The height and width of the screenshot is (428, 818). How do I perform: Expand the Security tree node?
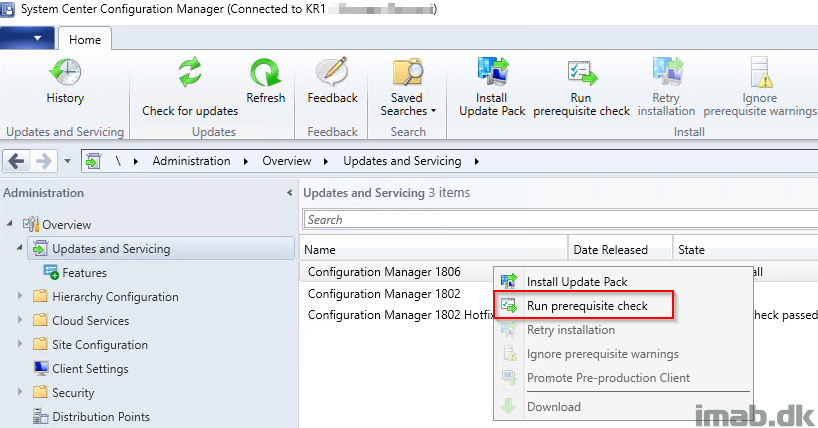click(20, 392)
